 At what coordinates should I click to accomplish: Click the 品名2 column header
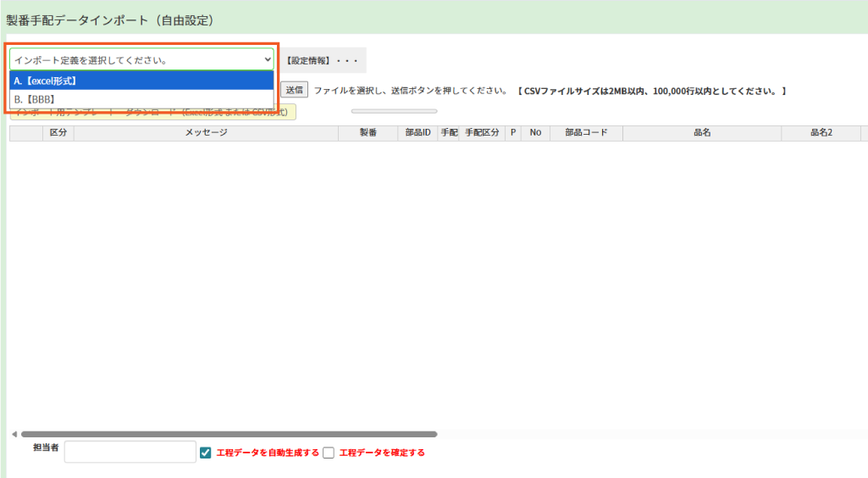(x=821, y=133)
